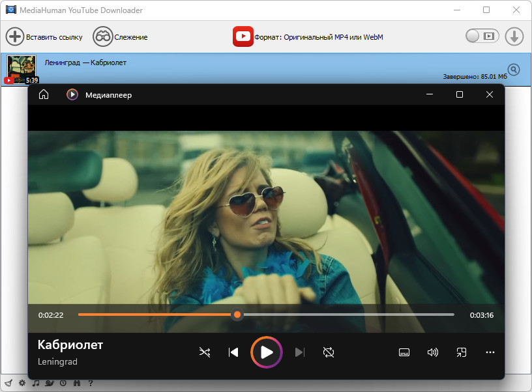Click the broom clear-list icon

[x=9, y=383]
